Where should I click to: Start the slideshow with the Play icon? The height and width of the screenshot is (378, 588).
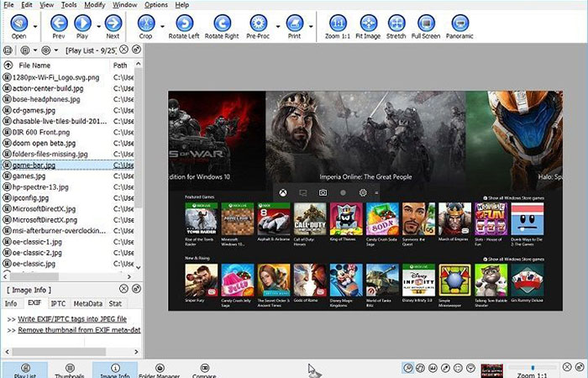pyautogui.click(x=82, y=24)
